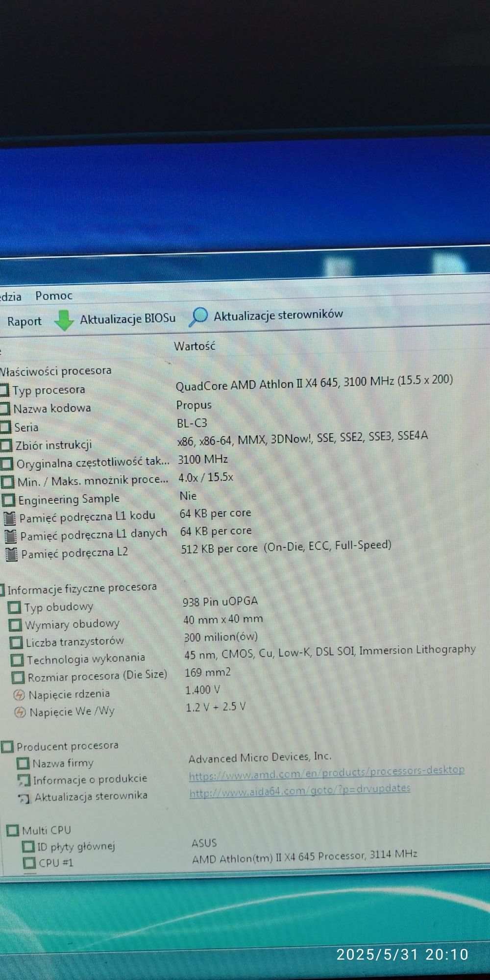Click the chip icon for Pamięć podręczna L1 danych
This screenshot has width=490, height=980.
10,536
